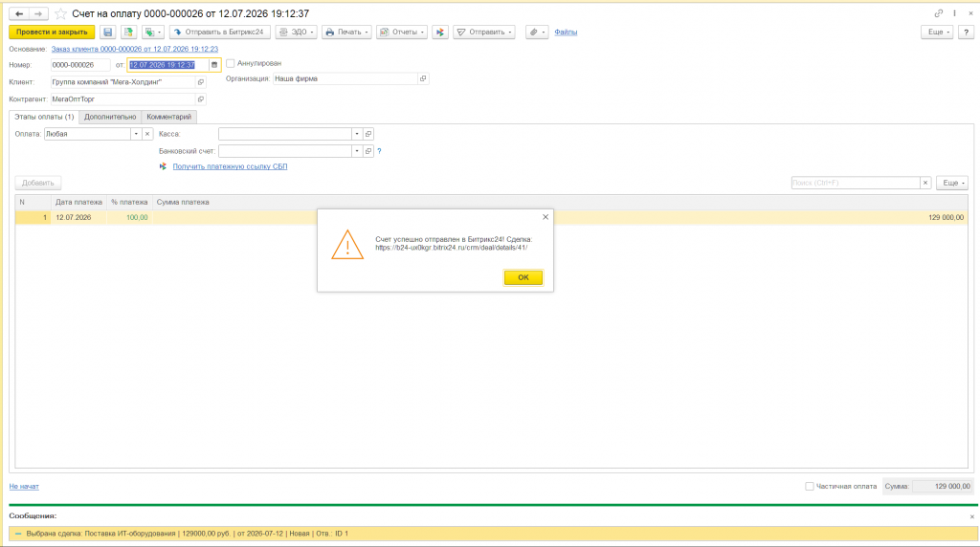Screen dimensions: 980x547
Task: Click the copy link chain icon
Action: click(x=938, y=13)
